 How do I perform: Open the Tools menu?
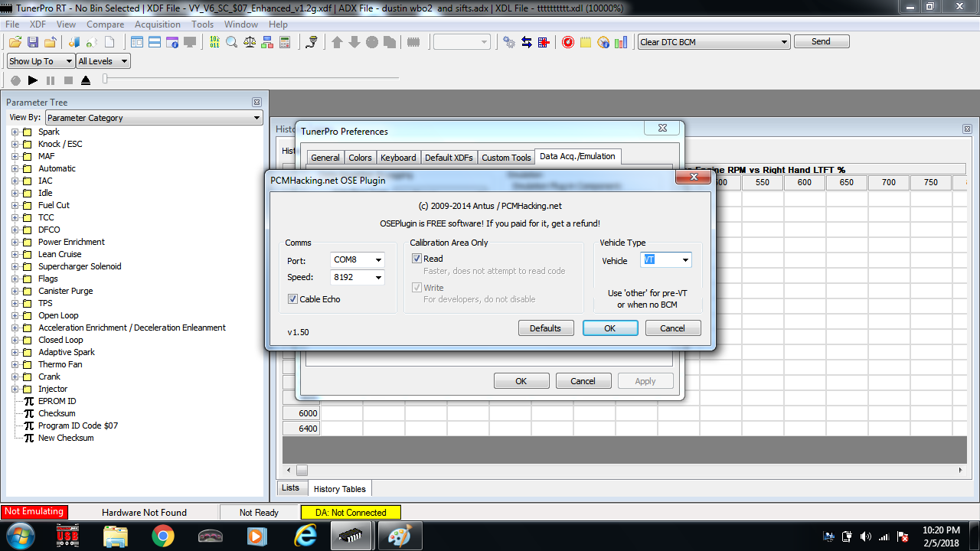click(x=203, y=24)
